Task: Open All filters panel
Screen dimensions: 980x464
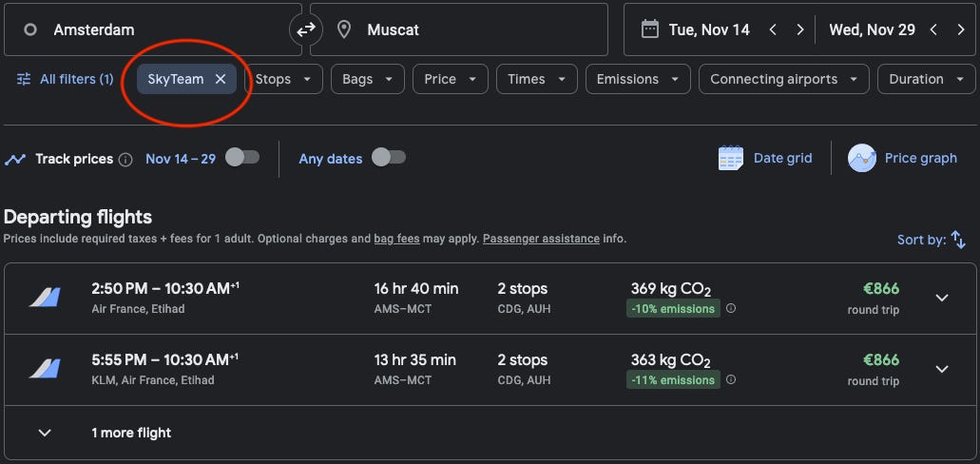Action: pyautogui.click(x=65, y=79)
